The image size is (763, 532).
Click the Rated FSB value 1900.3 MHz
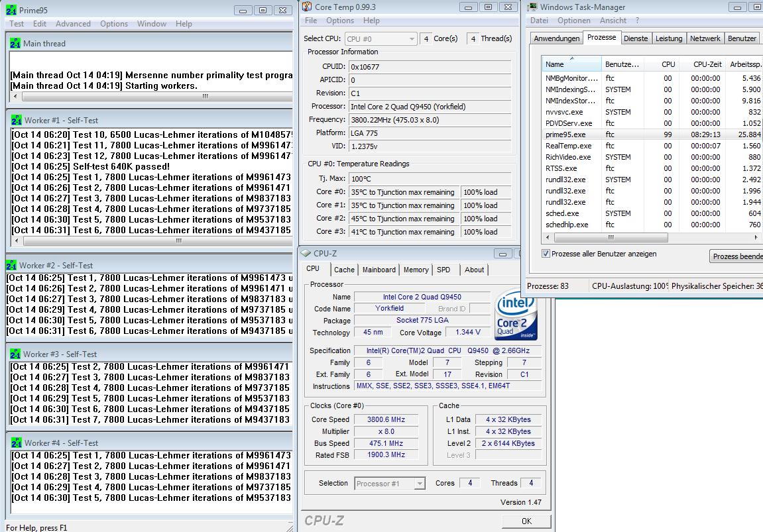click(x=386, y=454)
